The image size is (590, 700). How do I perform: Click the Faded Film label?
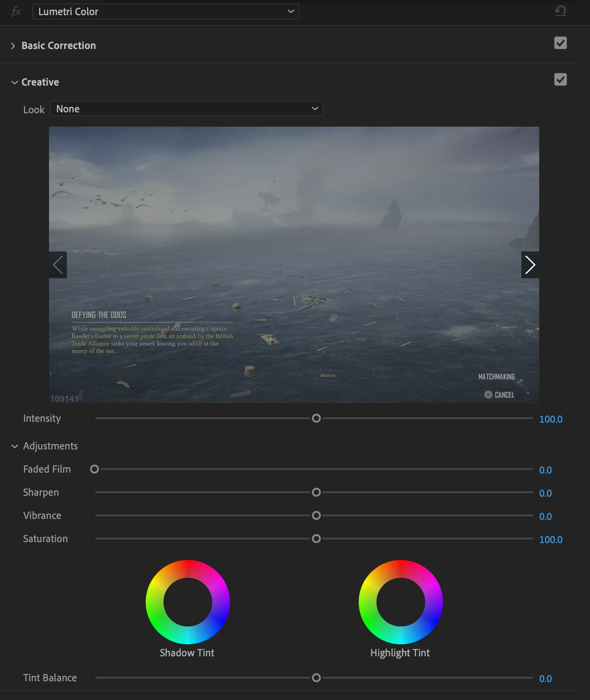point(47,469)
